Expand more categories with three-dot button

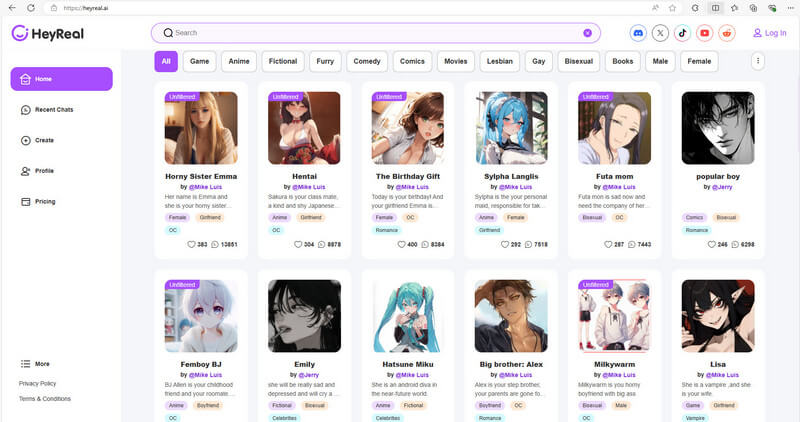point(758,61)
